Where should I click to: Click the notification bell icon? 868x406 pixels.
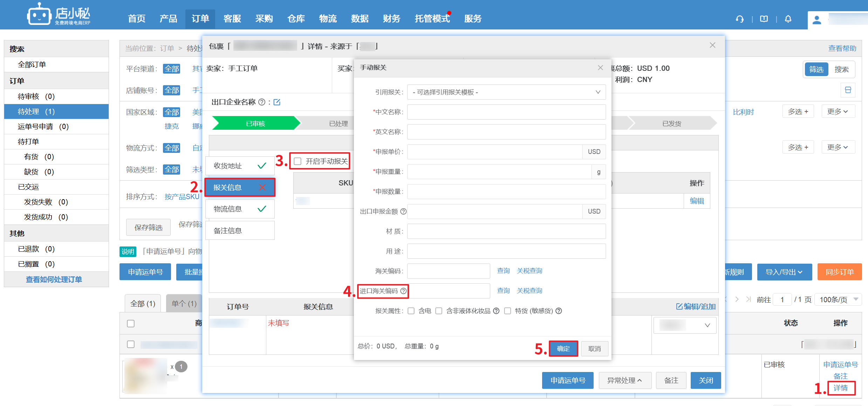pos(788,19)
